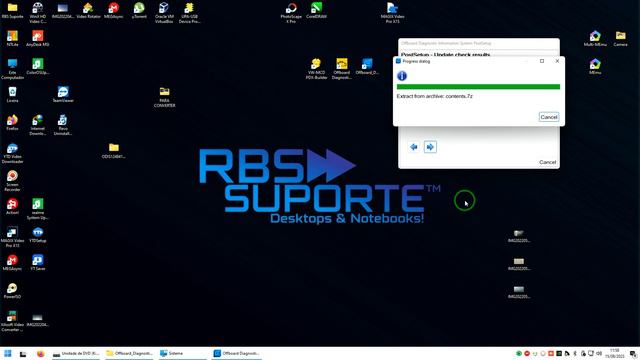Select Internet Download Manager desktop icon
This screenshot has width=640, height=360.
point(38,125)
